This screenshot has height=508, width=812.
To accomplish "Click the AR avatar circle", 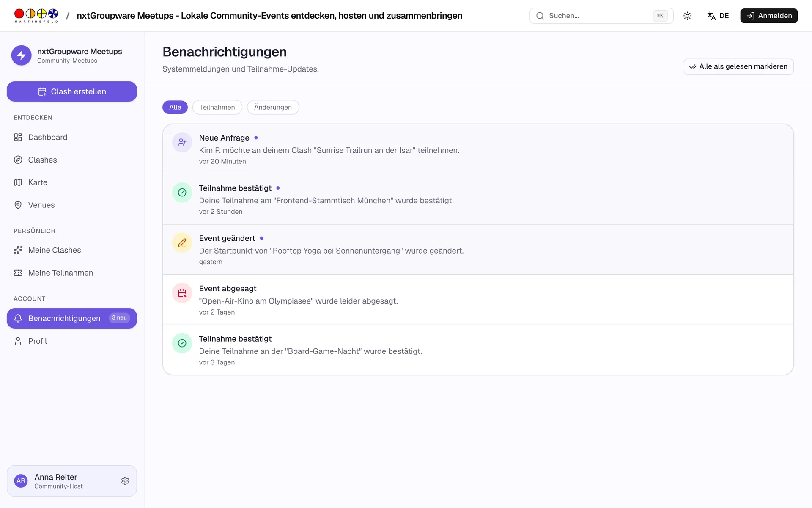I will 21,481.
